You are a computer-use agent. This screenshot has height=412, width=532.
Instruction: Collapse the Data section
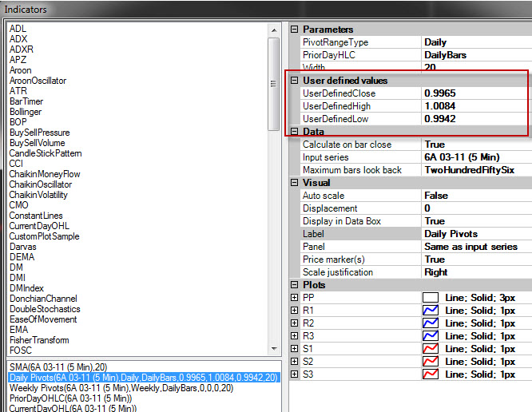tap(295, 132)
